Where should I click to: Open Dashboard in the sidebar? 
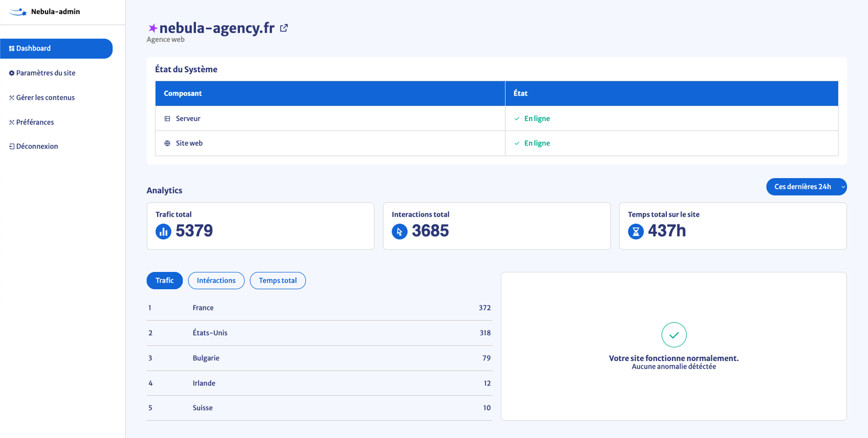coord(56,48)
